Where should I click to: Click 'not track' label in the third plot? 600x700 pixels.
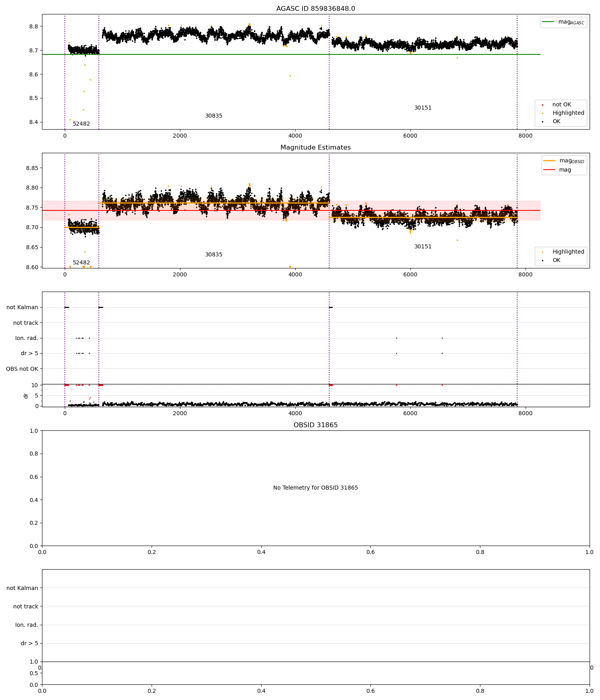coord(26,323)
